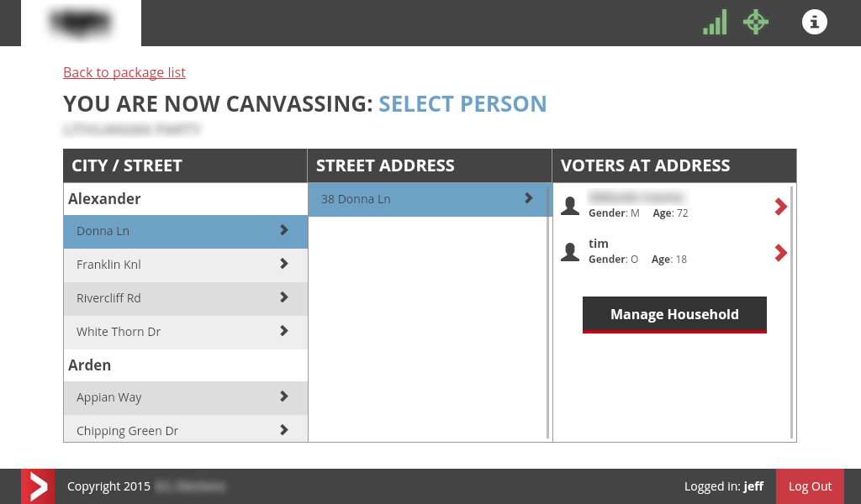Open the red chevron for voter tim
Image resolution: width=861 pixels, height=504 pixels.
click(780, 252)
